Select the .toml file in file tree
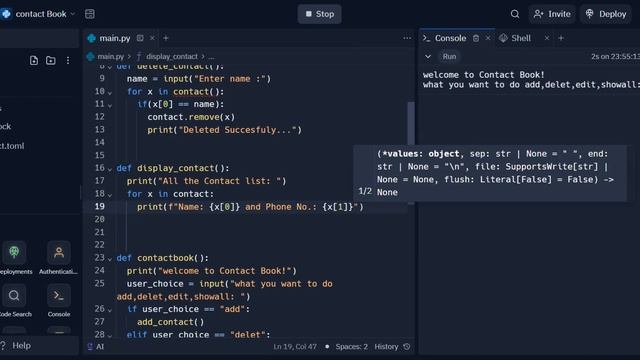Screen dimensions: 640x360 (x=12, y=146)
